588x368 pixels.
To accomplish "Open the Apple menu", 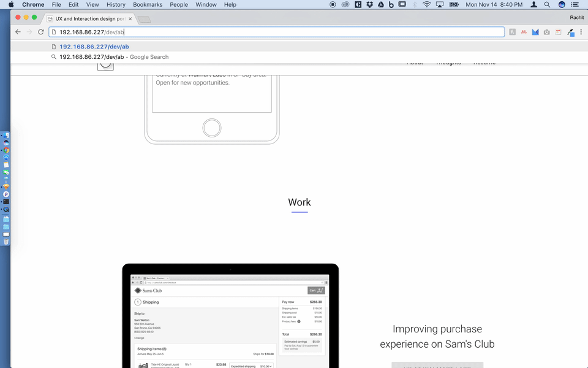I will point(11,4).
